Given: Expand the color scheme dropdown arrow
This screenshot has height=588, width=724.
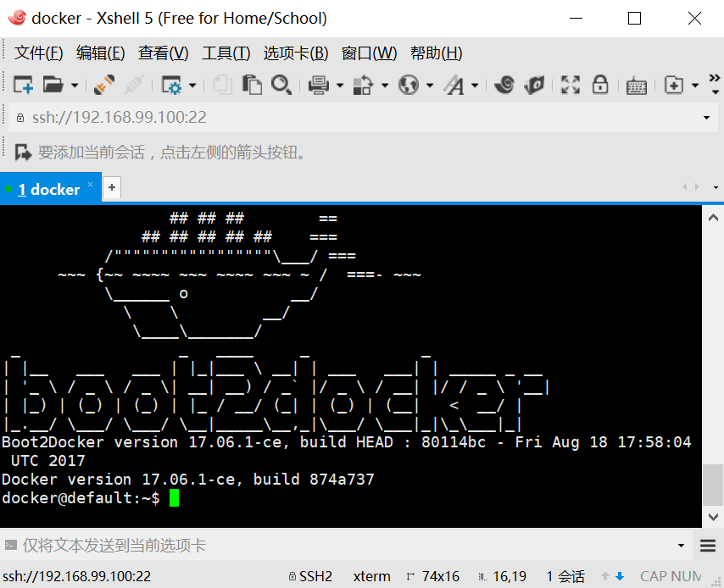Looking at the screenshot, I should (385, 86).
